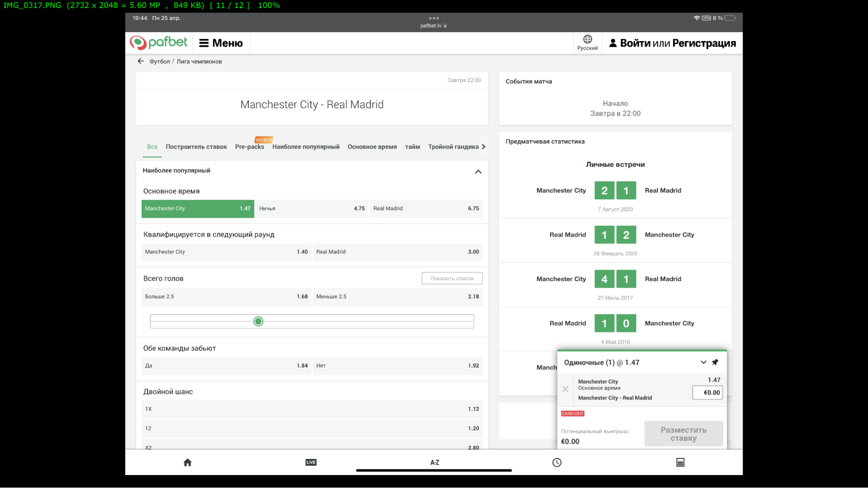Click the 27 Июль 2017 match date
This screenshot has width=868, height=488.
(615, 298)
